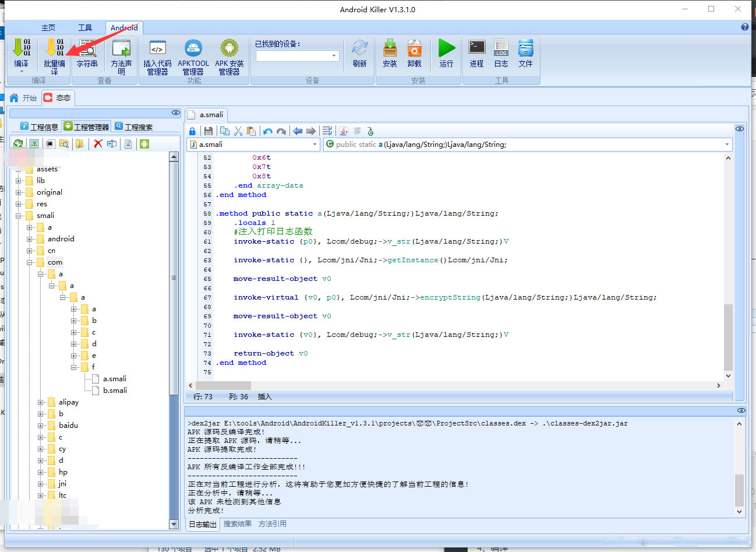
Task: Select b.smali in project tree
Action: click(x=115, y=391)
